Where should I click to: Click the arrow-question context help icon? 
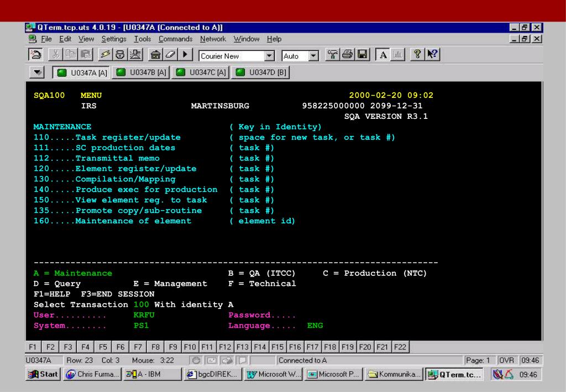(x=432, y=55)
